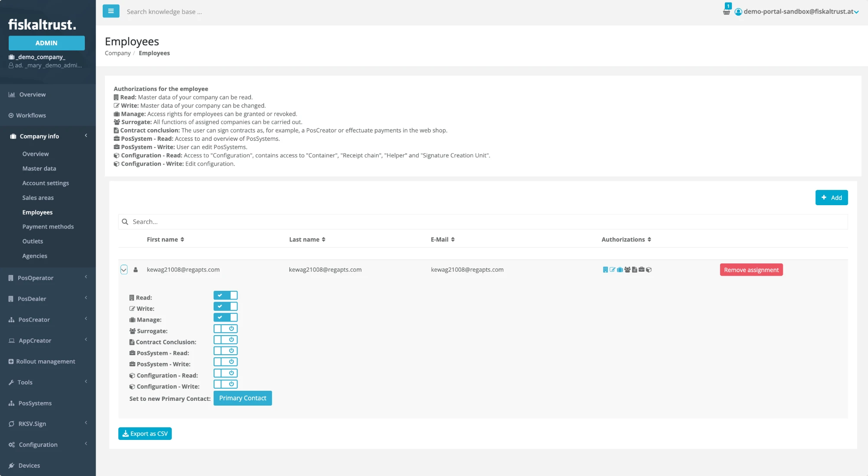Click the Surrogate authorization icon in employee row
The height and width of the screenshot is (476, 868).
click(x=627, y=270)
